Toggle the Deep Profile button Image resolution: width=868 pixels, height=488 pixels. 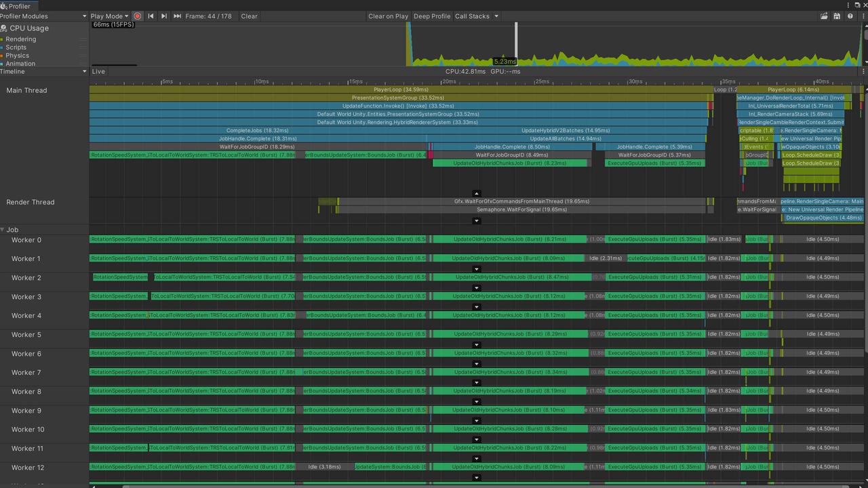(431, 16)
